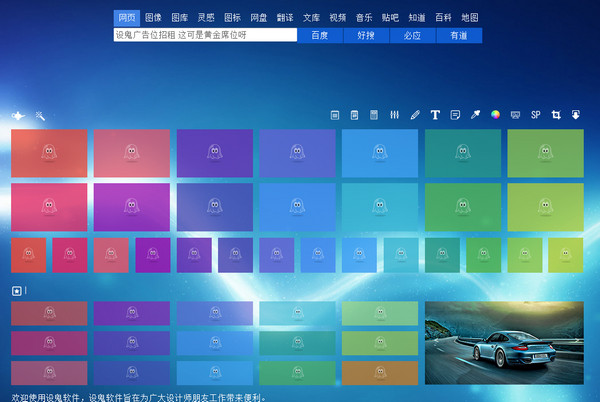The width and height of the screenshot is (600, 402).
Task: Click the star favorites icon
Action: point(16,291)
